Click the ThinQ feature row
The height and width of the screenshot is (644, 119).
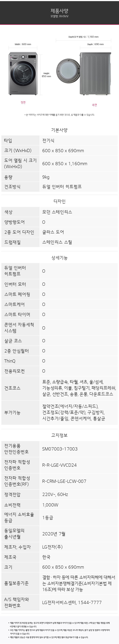[x=59, y=361]
